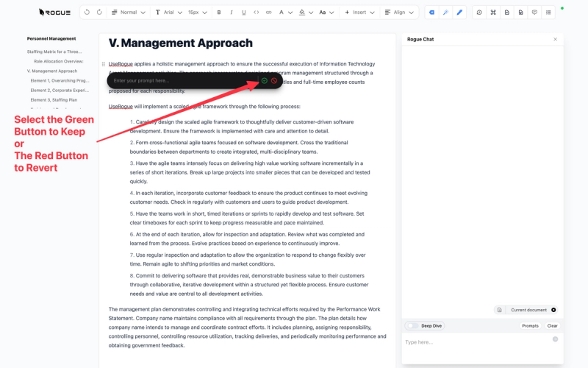Image resolution: width=588 pixels, height=368 pixels.
Task: Revert changes with the red cancel button
Action: coord(274,81)
